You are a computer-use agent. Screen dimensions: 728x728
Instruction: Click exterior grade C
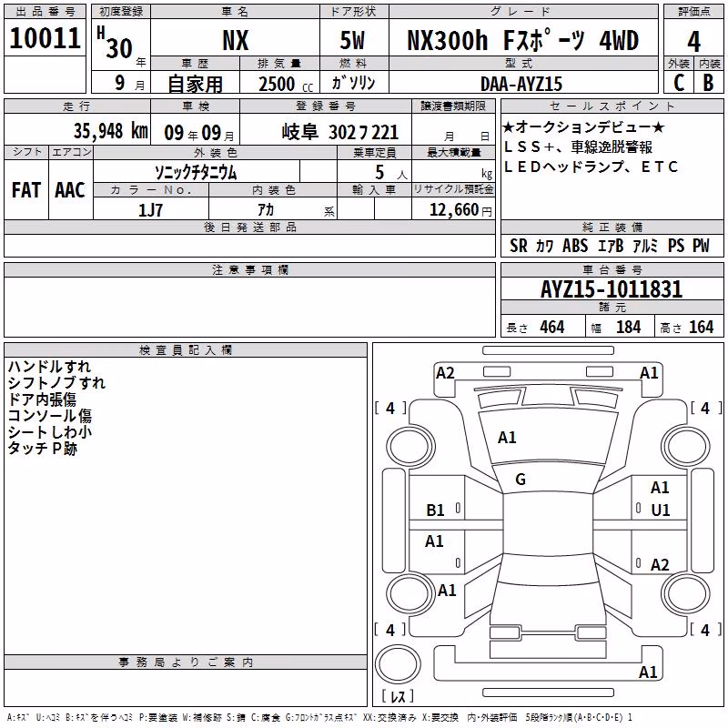(679, 83)
